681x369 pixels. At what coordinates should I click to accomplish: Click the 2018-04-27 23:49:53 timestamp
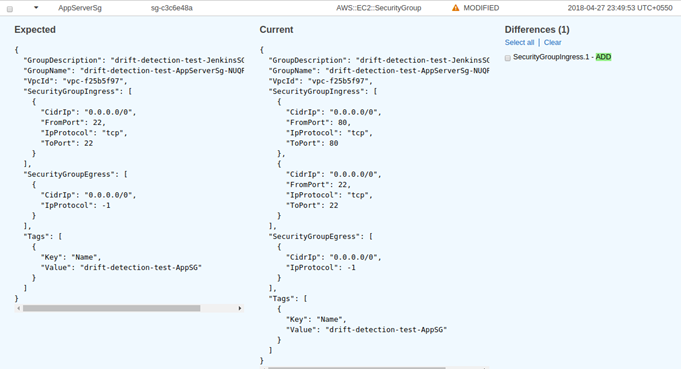coord(620,8)
